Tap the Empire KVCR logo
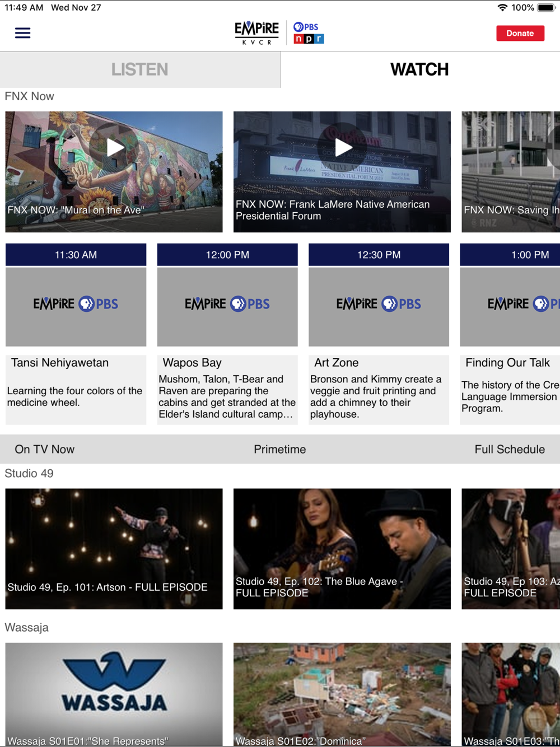The height and width of the screenshot is (747, 560). [x=256, y=33]
